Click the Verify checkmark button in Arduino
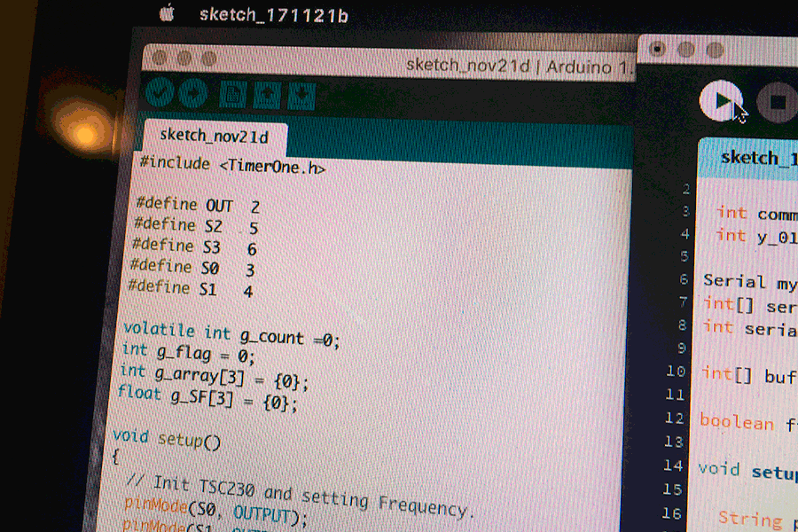 click(160, 92)
